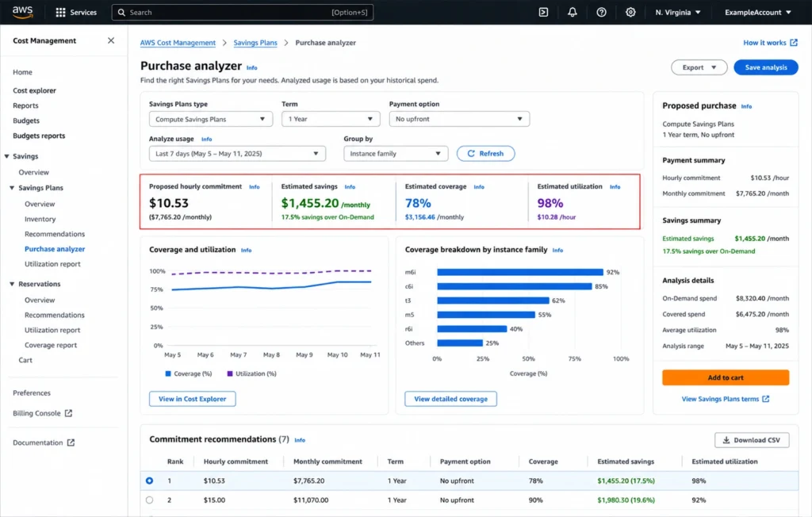Sort by Estimated savings column header
Viewport: 812px width, 517px height.
tap(626, 461)
